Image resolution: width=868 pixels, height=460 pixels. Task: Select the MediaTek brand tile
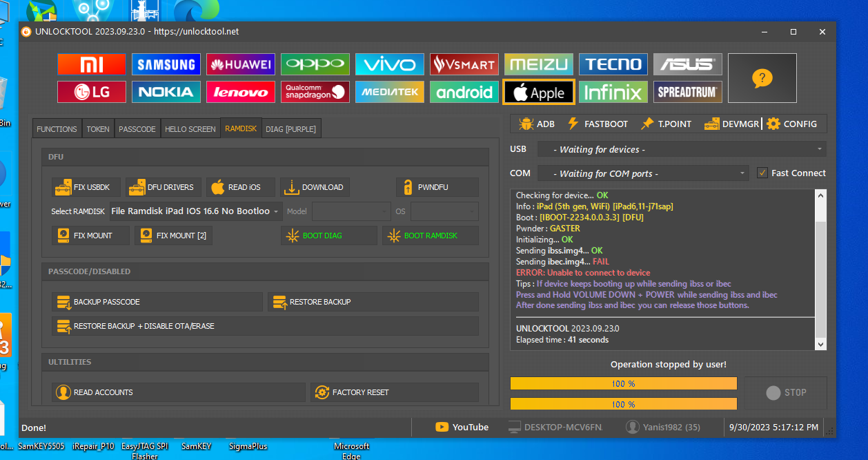(x=390, y=92)
